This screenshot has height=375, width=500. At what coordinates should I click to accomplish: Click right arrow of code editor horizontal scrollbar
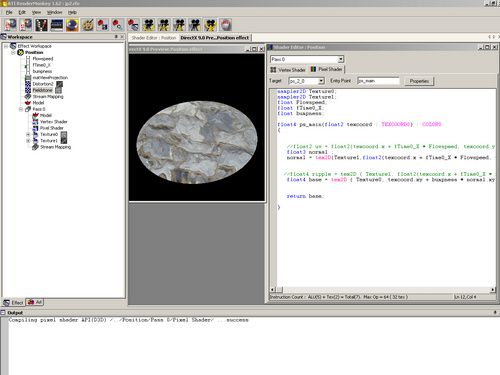tap(493, 290)
